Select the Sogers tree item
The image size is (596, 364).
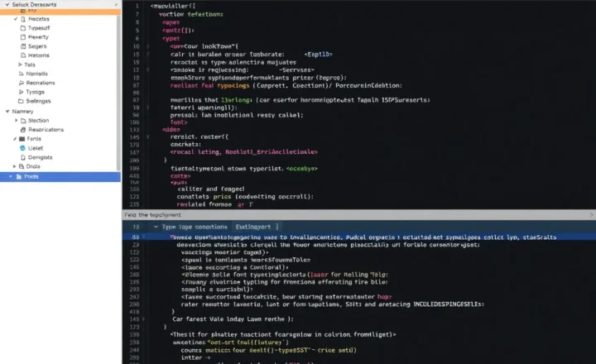tap(37, 46)
